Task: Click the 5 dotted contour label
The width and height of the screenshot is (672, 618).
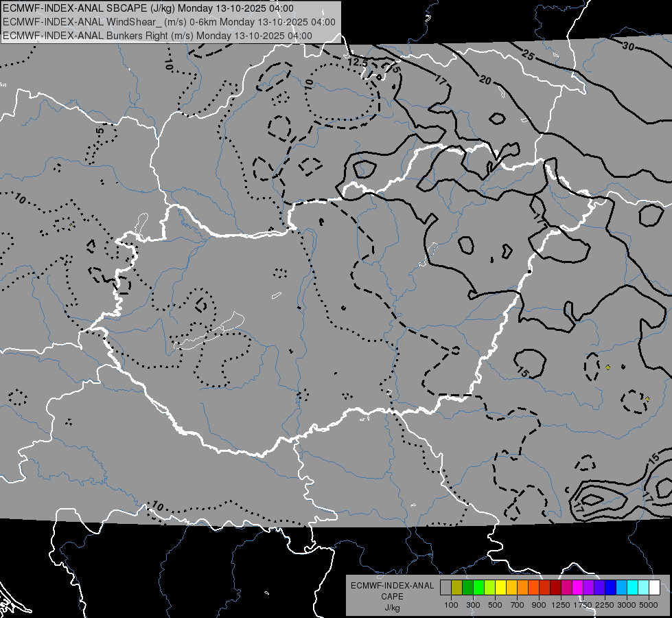Action: coord(100,130)
